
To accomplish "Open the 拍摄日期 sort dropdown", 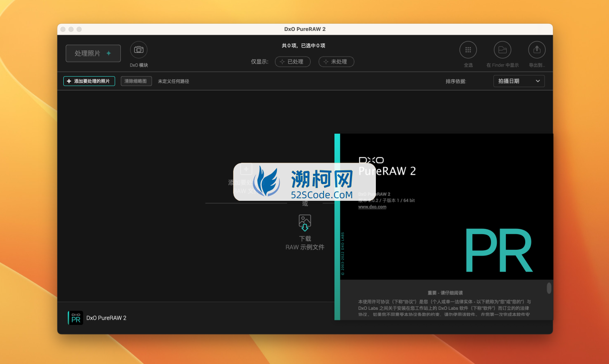I will pyautogui.click(x=519, y=81).
